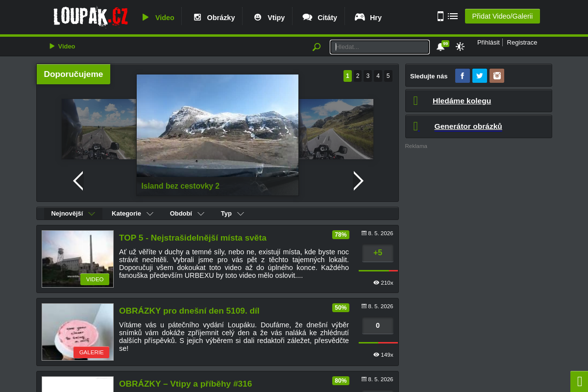Screen dimensions: 588x392
Task: Click the calendar icon for TOP 5 post
Action: (364, 233)
